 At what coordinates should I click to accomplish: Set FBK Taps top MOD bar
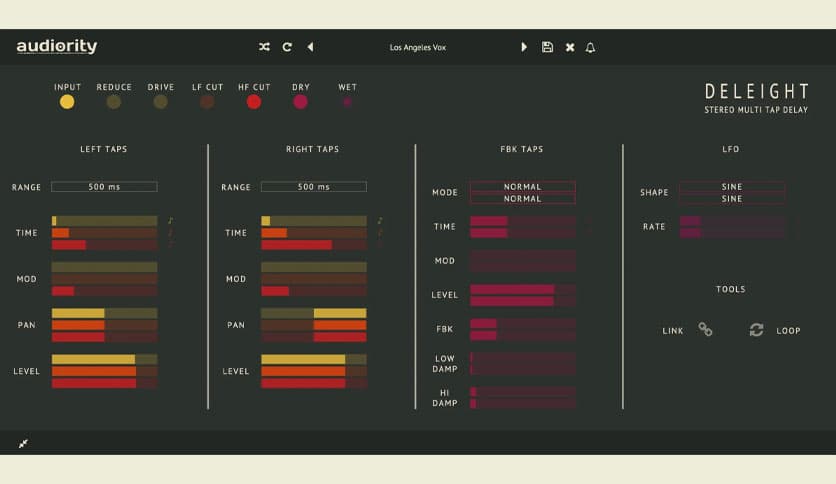[x=523, y=255]
